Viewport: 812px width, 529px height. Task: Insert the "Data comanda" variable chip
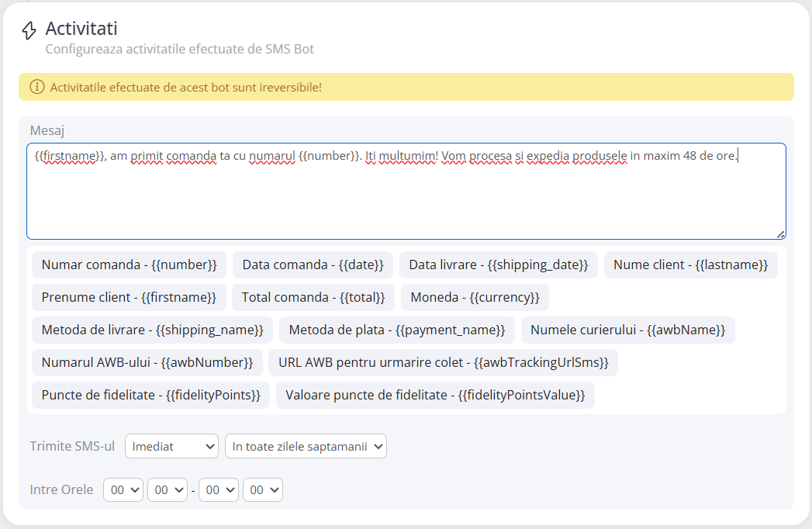pos(313,264)
